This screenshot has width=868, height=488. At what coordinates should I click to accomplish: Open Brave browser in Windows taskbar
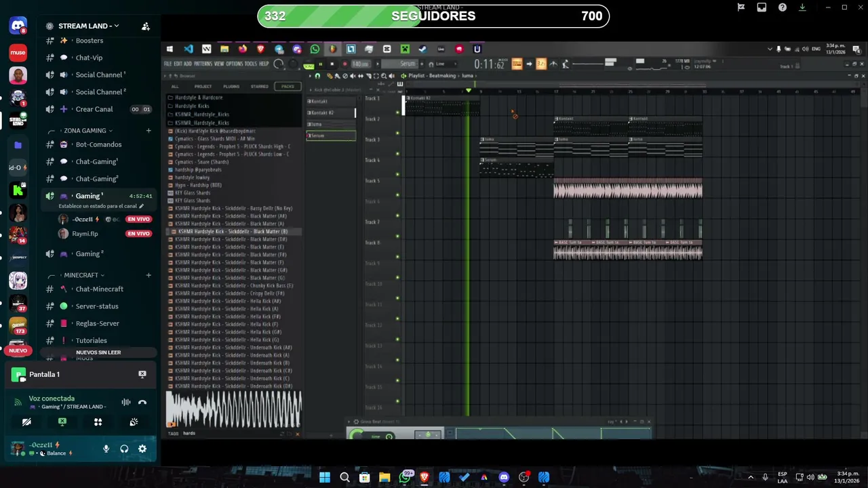point(425,477)
